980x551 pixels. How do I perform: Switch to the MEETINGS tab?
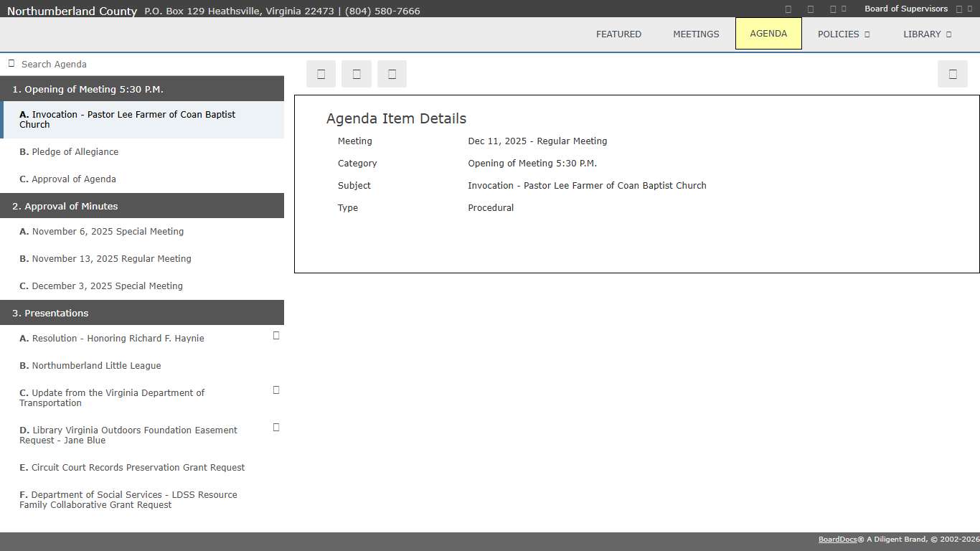pos(696,34)
